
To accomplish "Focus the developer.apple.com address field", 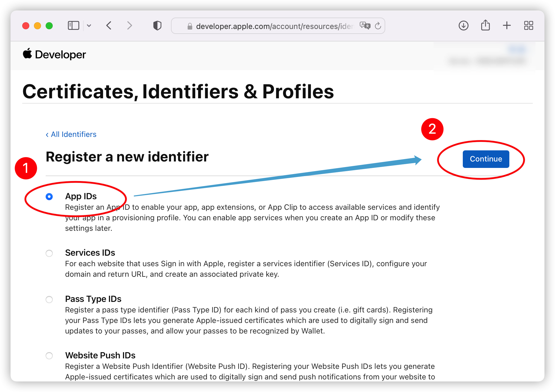I will pos(278,26).
